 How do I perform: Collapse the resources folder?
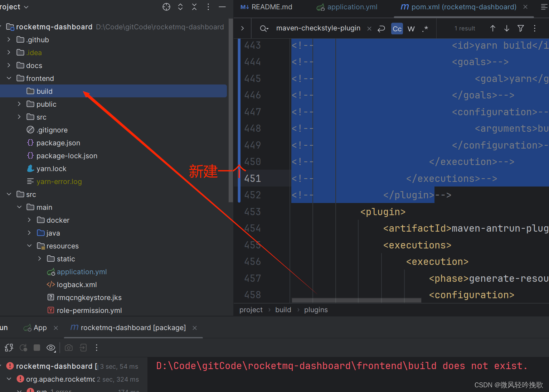pos(29,246)
